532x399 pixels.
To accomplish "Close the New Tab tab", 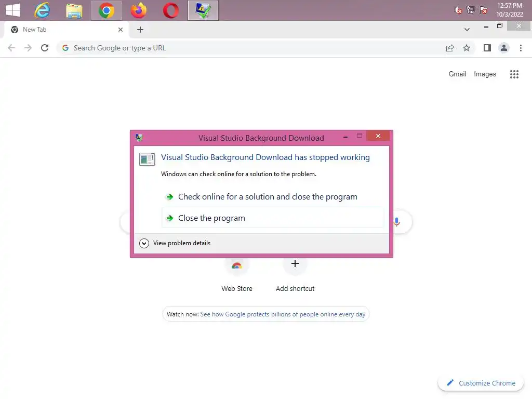I will (x=121, y=30).
